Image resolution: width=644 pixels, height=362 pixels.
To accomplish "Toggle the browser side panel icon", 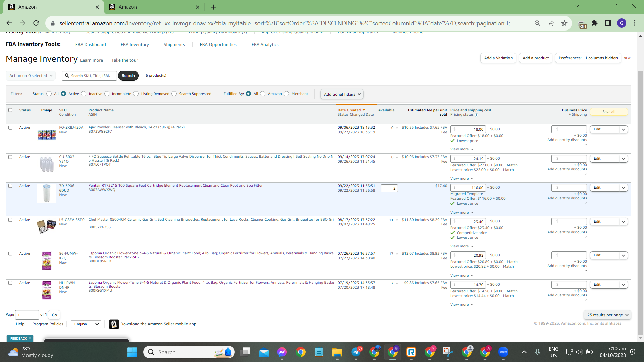I will [x=608, y=23].
